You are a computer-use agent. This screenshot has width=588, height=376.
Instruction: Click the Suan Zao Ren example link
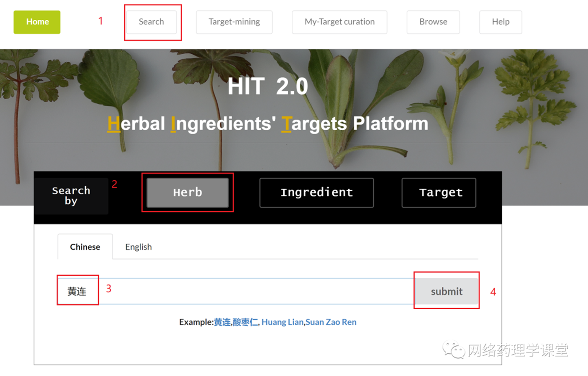pyautogui.click(x=331, y=322)
